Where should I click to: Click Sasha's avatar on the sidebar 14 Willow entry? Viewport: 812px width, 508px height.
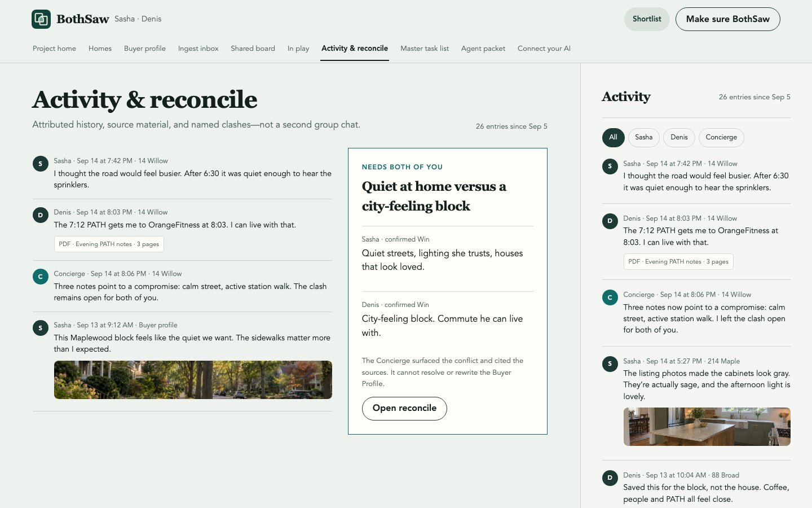point(610,167)
